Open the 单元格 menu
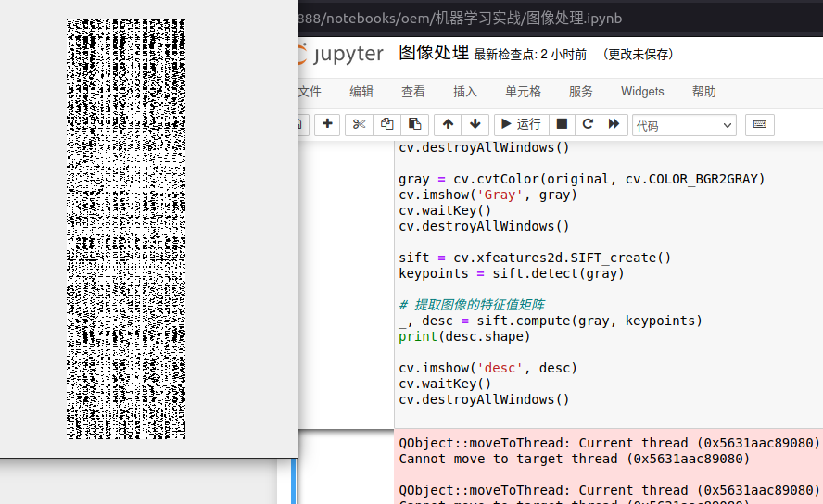 click(523, 92)
